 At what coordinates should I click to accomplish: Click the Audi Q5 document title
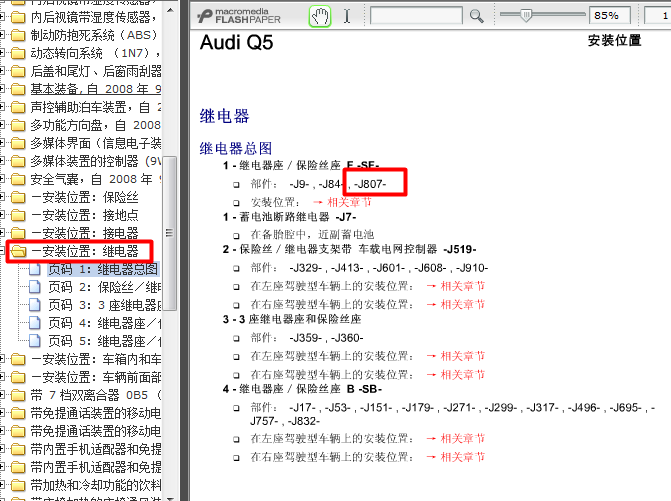pyautogui.click(x=236, y=43)
